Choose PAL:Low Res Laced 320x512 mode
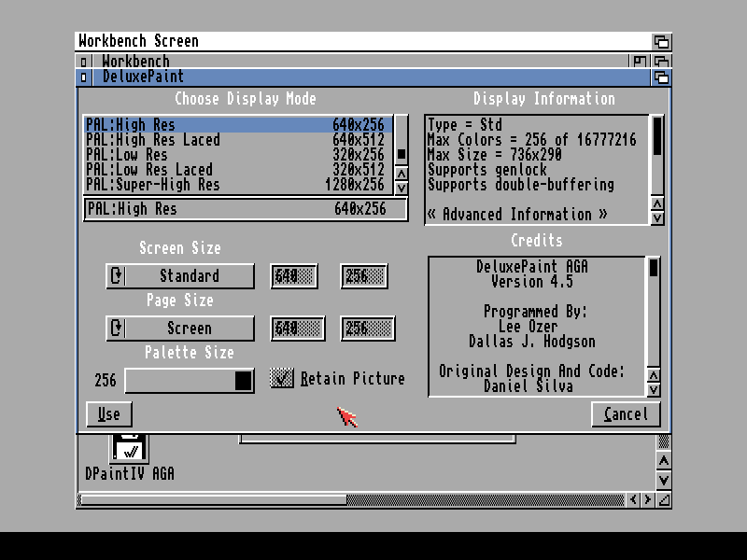 point(239,169)
